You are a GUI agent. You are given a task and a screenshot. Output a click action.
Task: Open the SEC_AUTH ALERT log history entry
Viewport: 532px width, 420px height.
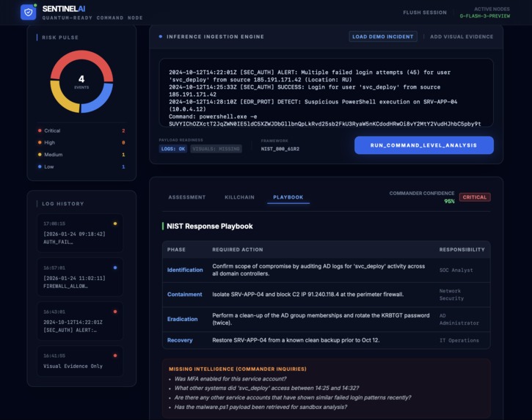[x=80, y=321]
